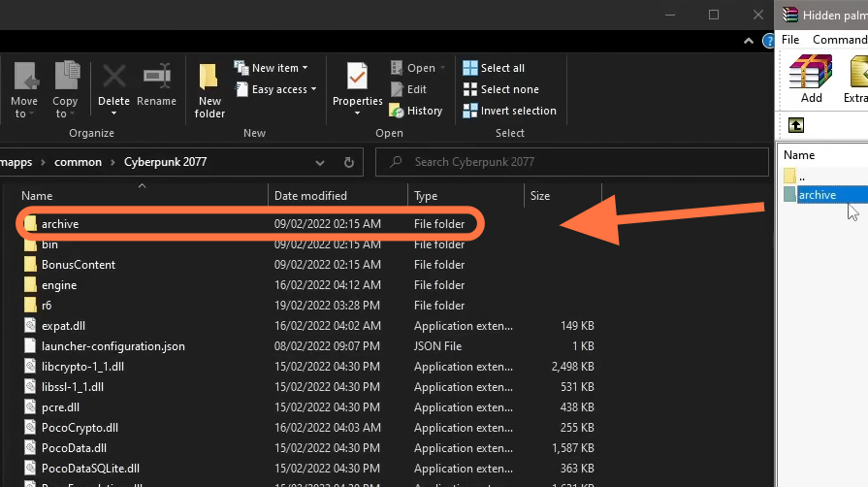This screenshot has height=487, width=868.
Task: Go up one level in WinRAR
Action: (796, 125)
